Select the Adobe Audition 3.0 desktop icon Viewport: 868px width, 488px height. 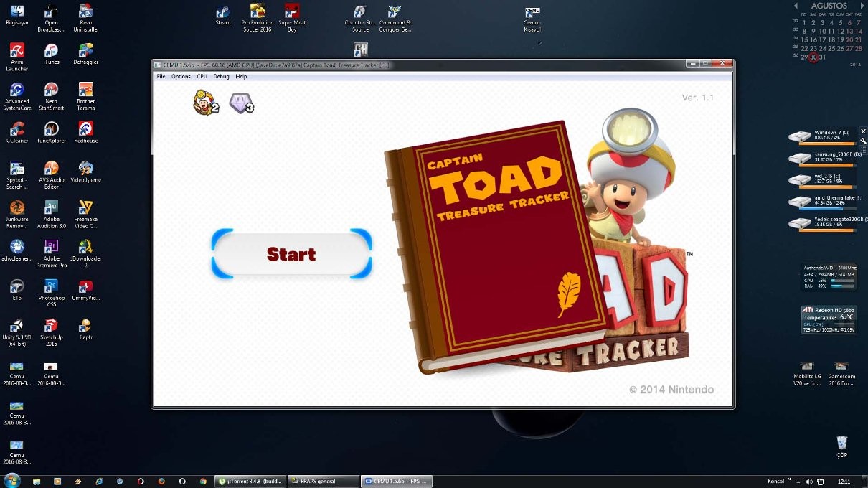tap(51, 215)
